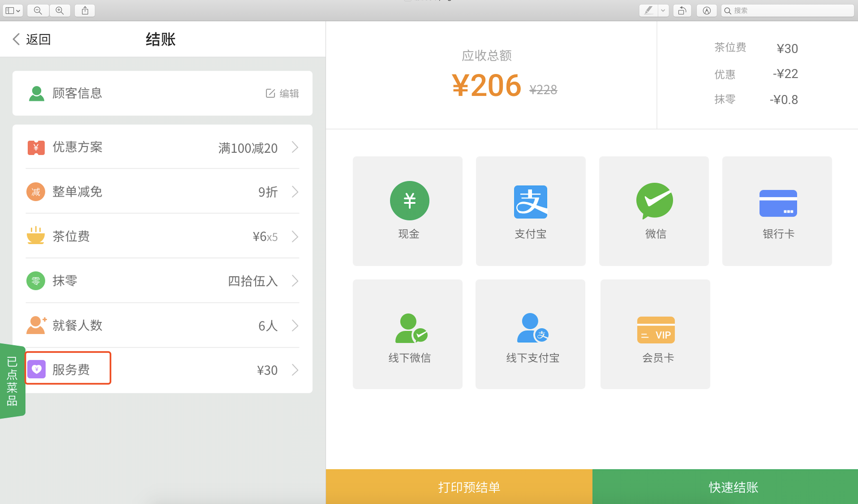
Task: Click the struck-through ¥228 original price
Action: click(543, 90)
